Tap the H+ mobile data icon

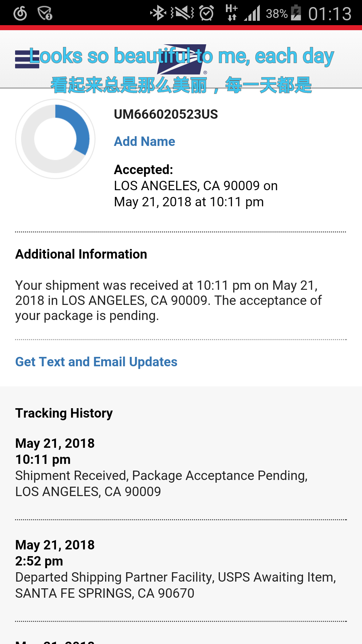click(x=231, y=13)
